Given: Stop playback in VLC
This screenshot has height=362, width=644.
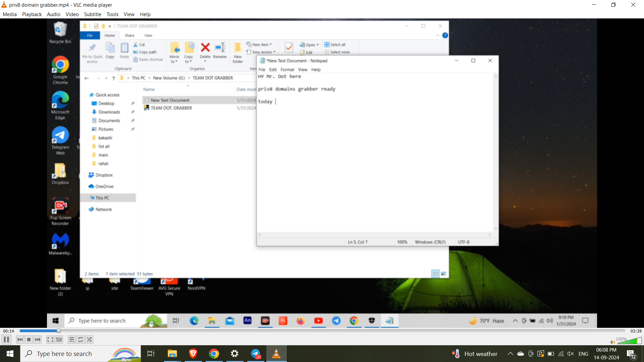Looking at the screenshot, I should (29, 340).
